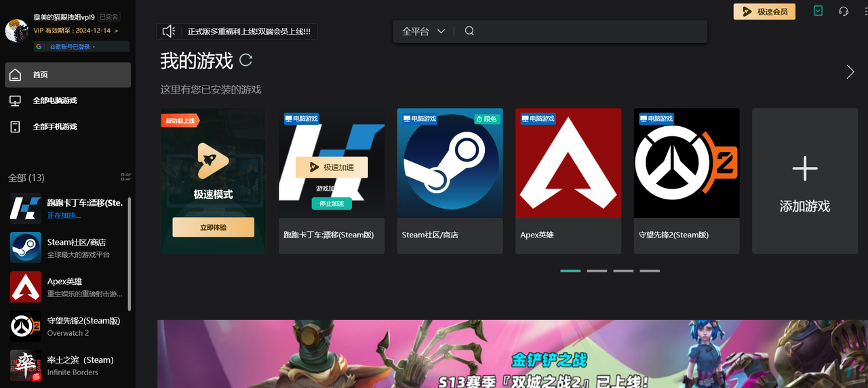This screenshot has height=388, width=868.
Task: Click 停止加速 on the KartRider card
Action: pyautogui.click(x=332, y=203)
